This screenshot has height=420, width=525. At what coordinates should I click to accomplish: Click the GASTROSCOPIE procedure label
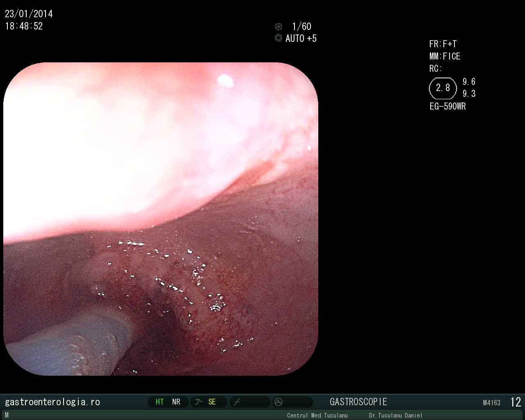pos(358,402)
